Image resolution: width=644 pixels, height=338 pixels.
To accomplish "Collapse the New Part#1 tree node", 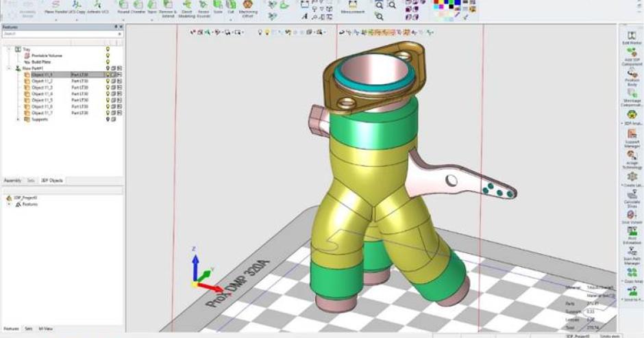I will point(9,68).
